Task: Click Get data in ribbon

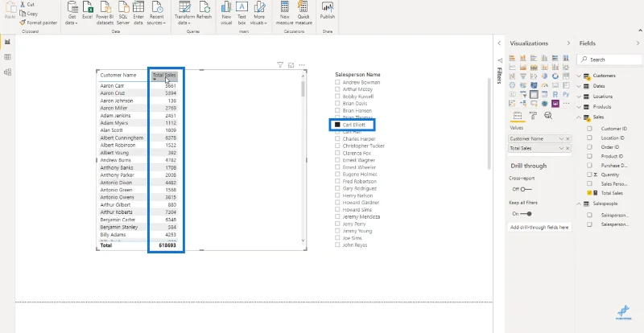Action: pyautogui.click(x=72, y=13)
